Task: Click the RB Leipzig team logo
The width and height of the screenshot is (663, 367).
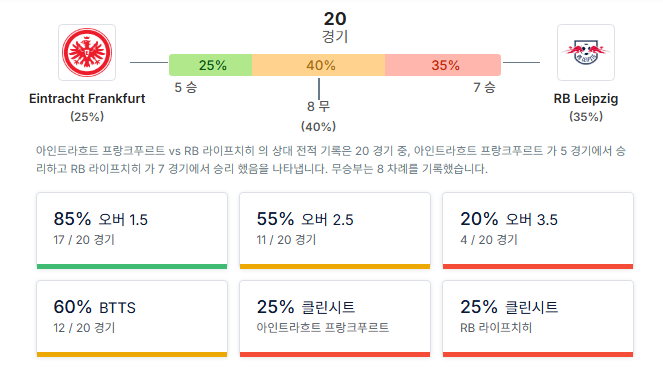Action: (586, 52)
